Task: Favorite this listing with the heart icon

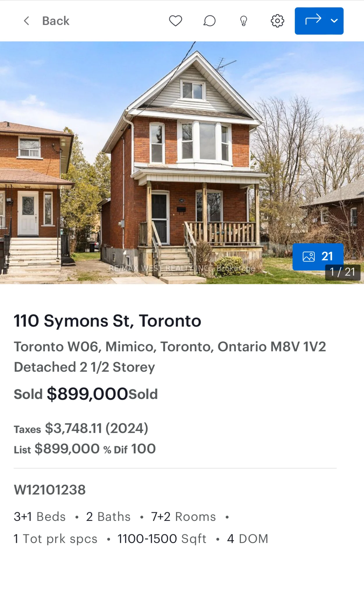Action: (175, 21)
